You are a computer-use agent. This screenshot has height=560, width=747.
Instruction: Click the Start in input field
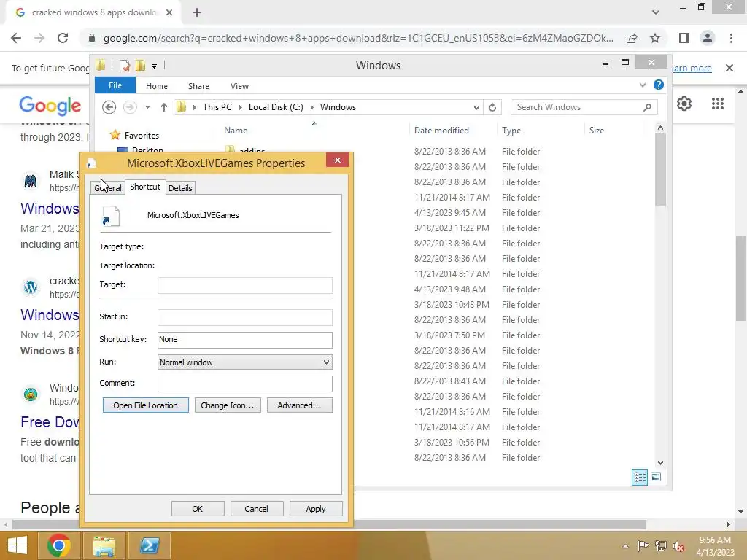tap(245, 317)
